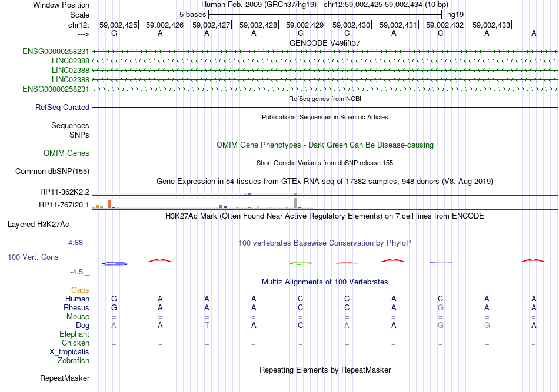
Task: Click the Dog alignment row label
Action: [83, 326]
